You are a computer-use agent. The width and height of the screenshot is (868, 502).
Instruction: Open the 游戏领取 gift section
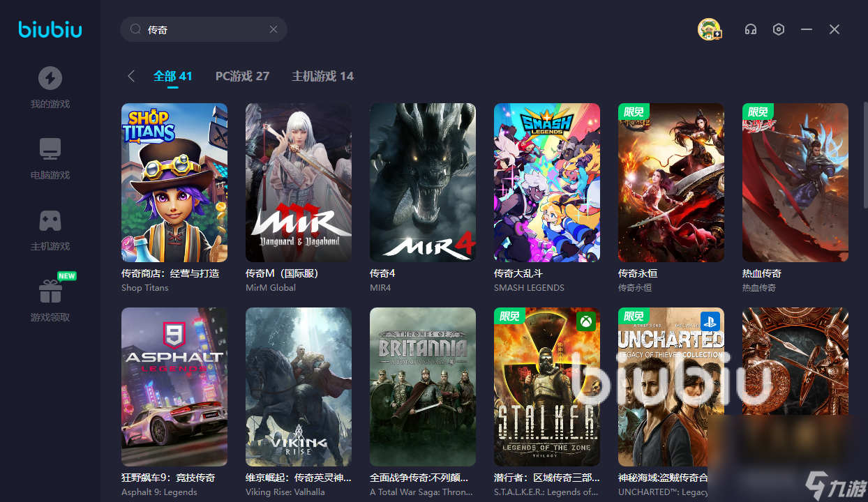point(50,300)
